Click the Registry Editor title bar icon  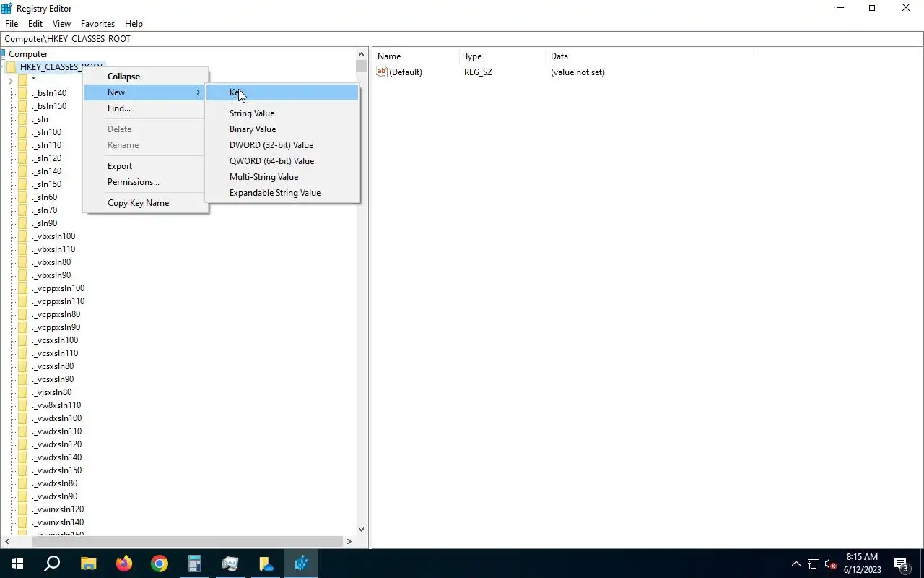click(7, 8)
